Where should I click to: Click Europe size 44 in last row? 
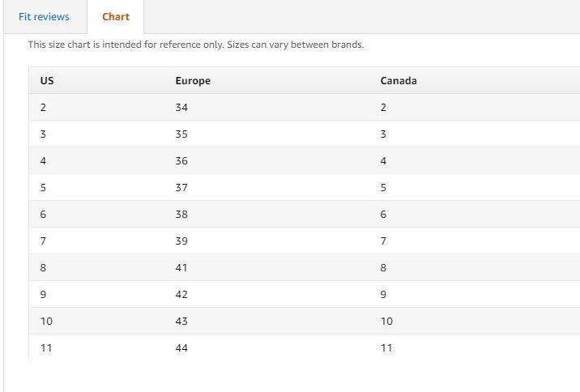coord(181,347)
